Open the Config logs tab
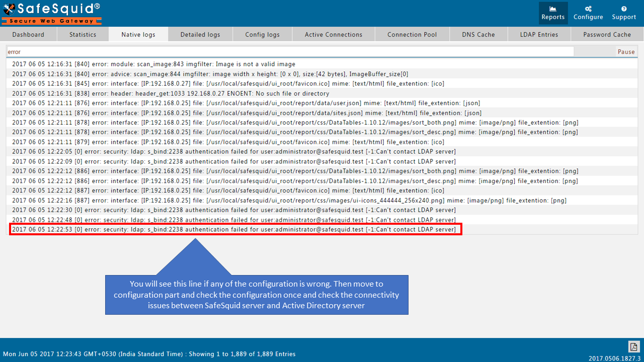 coord(262,35)
